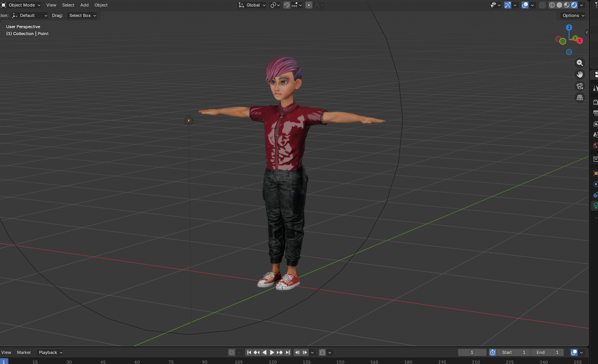The height and width of the screenshot is (364, 598).
Task: Open the object visibility and selectability dropdown
Action: 496,5
